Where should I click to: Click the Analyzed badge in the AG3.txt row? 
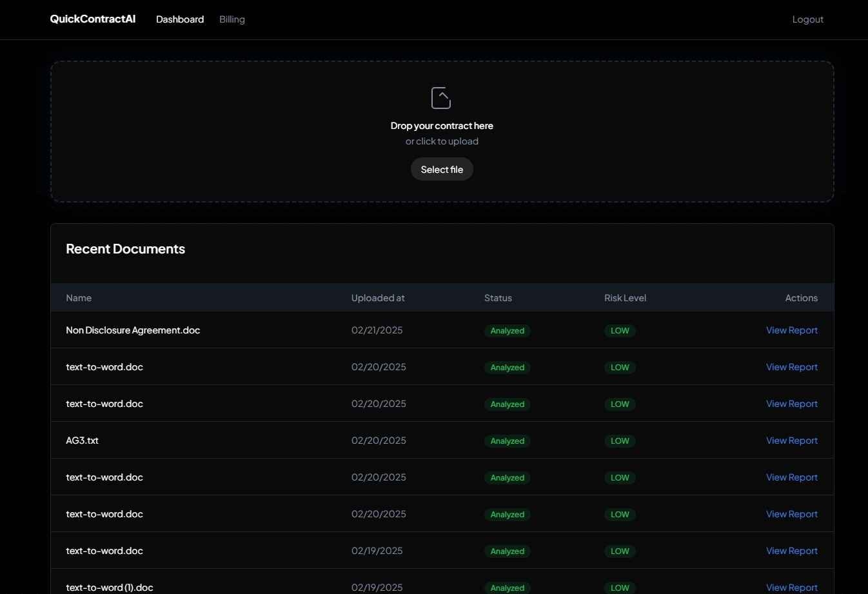pyautogui.click(x=508, y=441)
